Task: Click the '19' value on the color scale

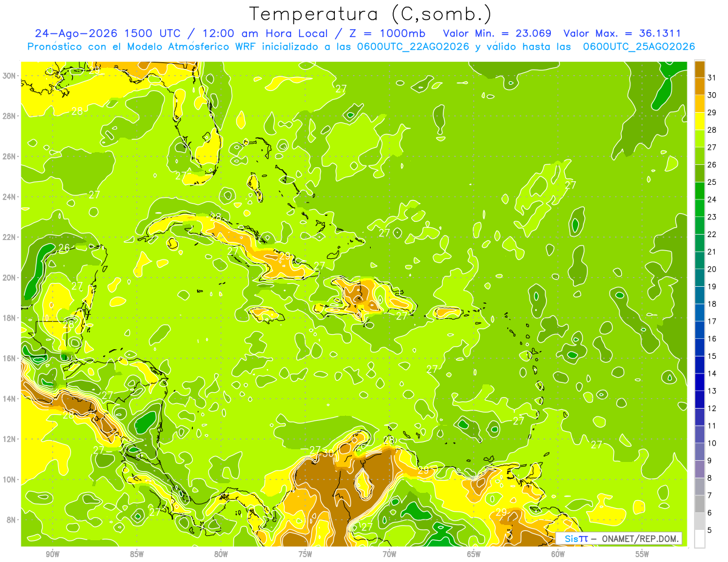Action: pos(712,286)
